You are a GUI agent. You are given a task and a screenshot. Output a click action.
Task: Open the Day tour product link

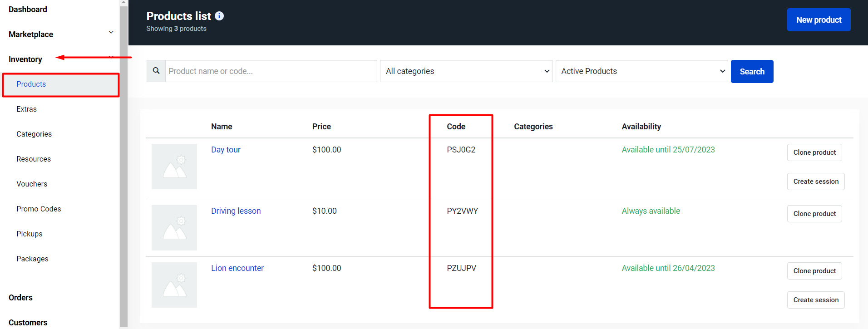(x=226, y=150)
